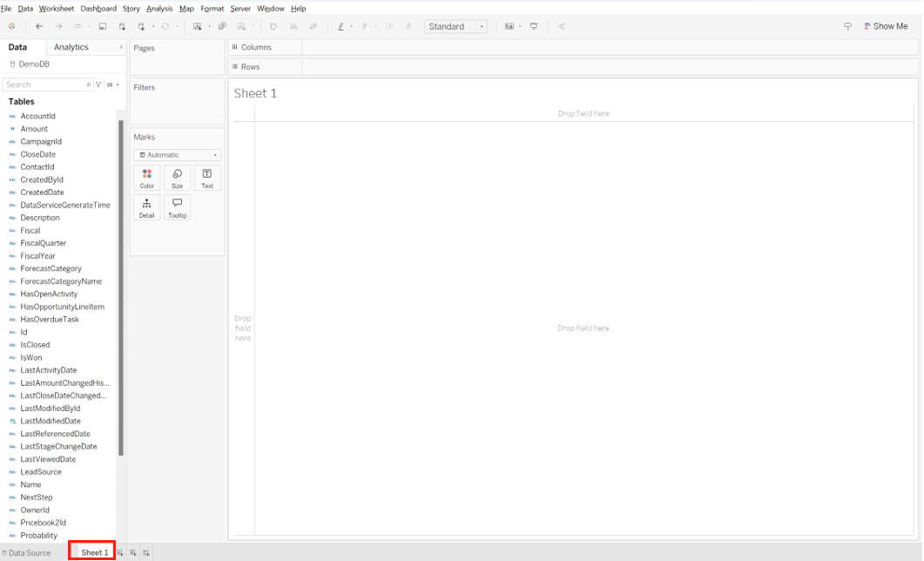Select the Size property on the Marks card

point(177,178)
